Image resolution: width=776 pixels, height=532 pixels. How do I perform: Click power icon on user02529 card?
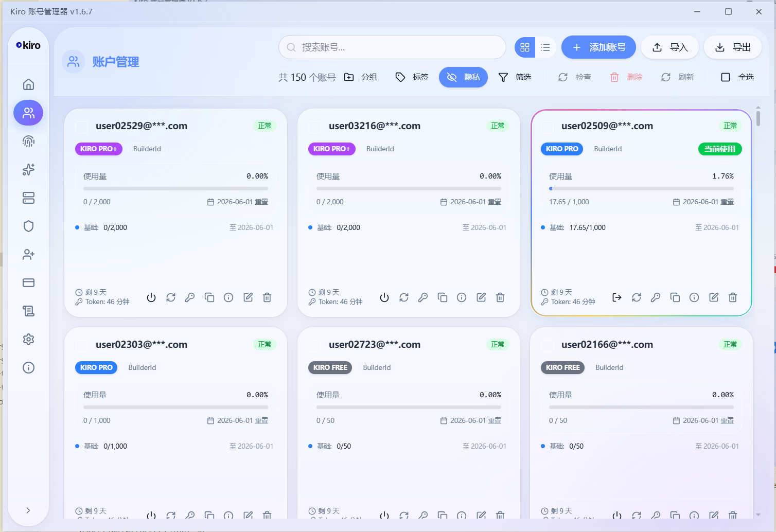(151, 297)
